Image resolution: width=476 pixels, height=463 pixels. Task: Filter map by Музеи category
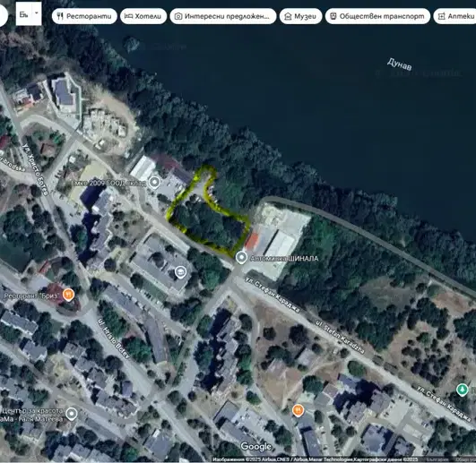point(300,16)
